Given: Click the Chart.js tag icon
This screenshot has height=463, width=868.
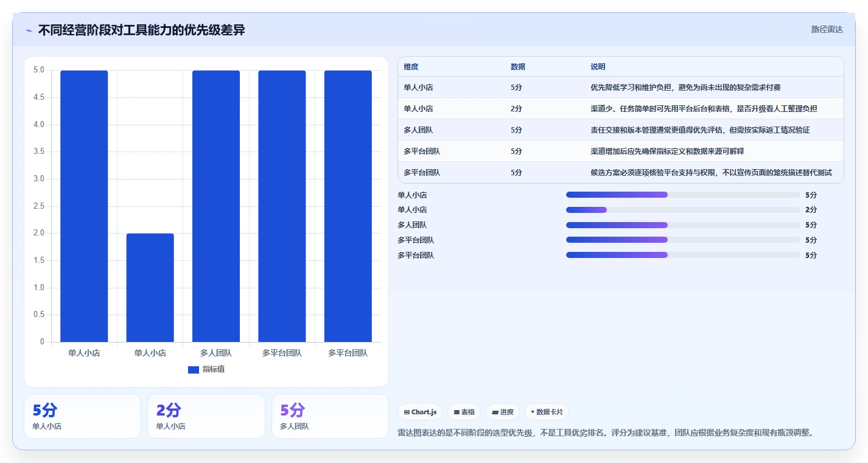Looking at the screenshot, I should point(407,412).
